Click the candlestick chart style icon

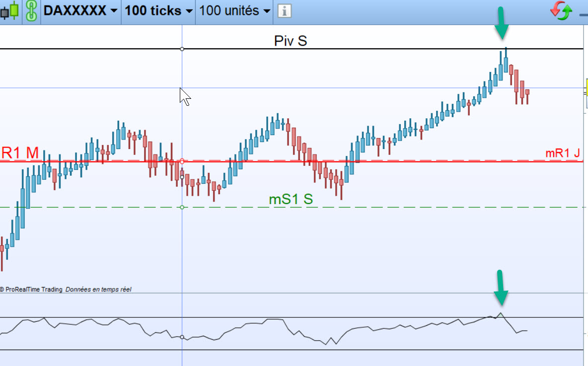10,11
